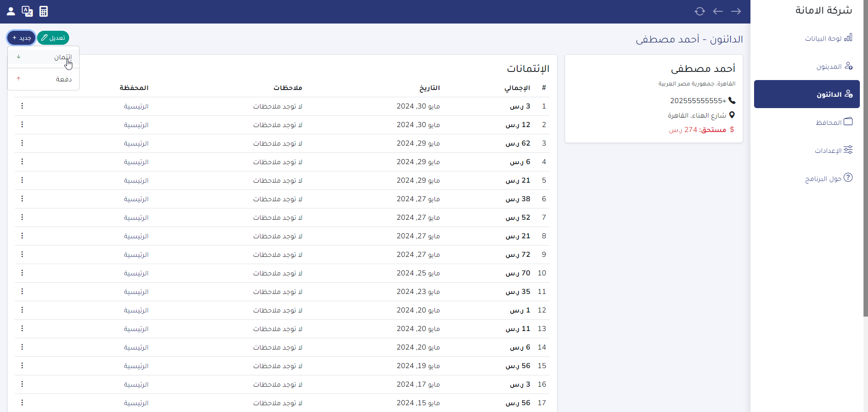The image size is (868, 412).
Task: Click the vertical page scrollbar
Action: 865,158
